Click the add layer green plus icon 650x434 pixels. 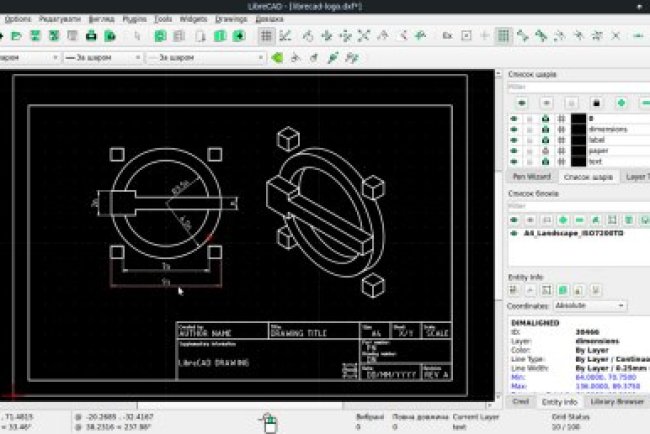(620, 103)
